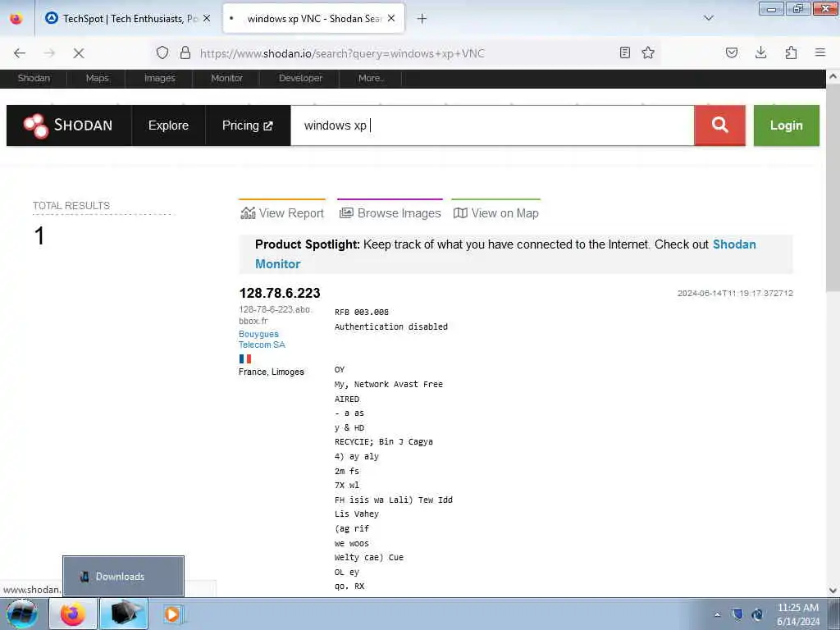Click 'Authentication disabled' text
Image resolution: width=840 pixels, height=630 pixels.
tap(391, 326)
